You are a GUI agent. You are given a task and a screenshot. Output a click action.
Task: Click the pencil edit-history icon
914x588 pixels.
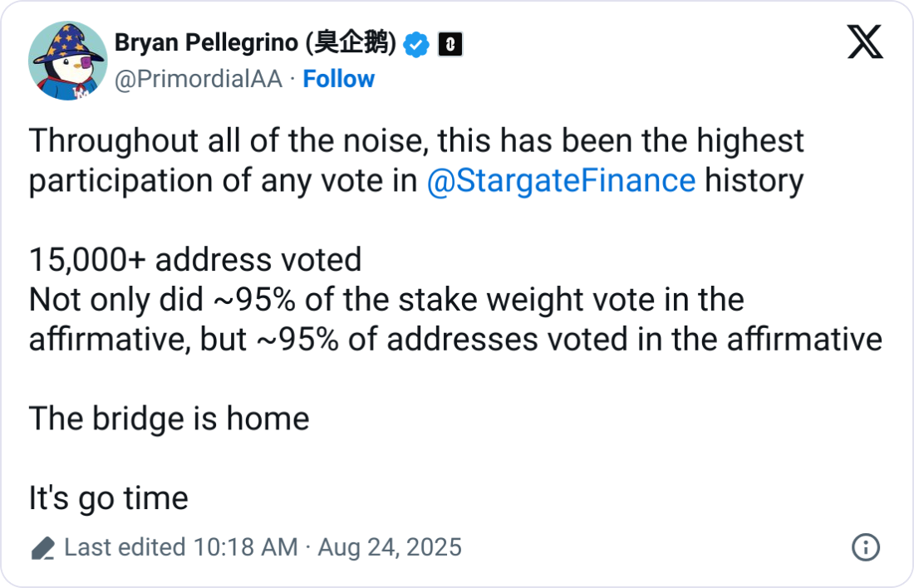point(42,548)
